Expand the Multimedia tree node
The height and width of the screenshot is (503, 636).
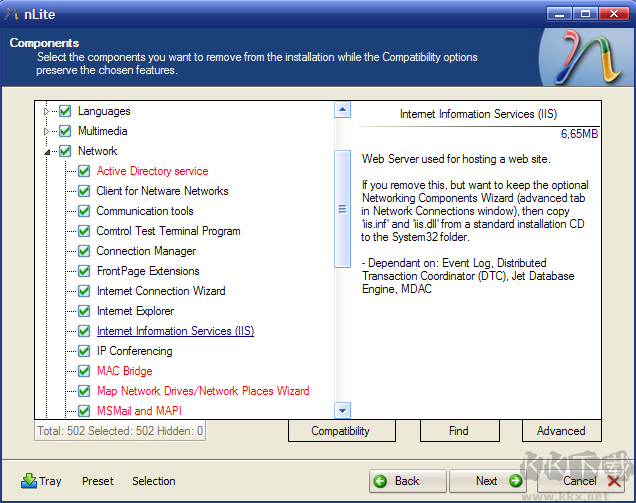[46, 131]
